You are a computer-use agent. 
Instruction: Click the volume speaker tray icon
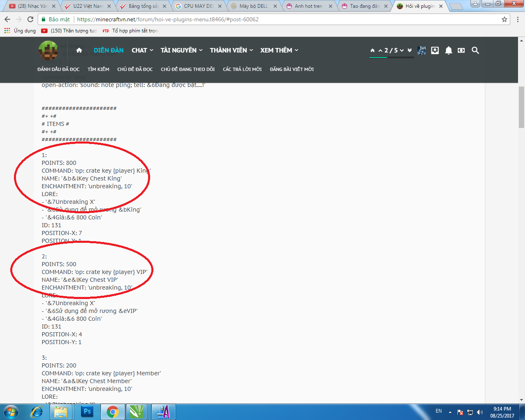tap(480, 412)
